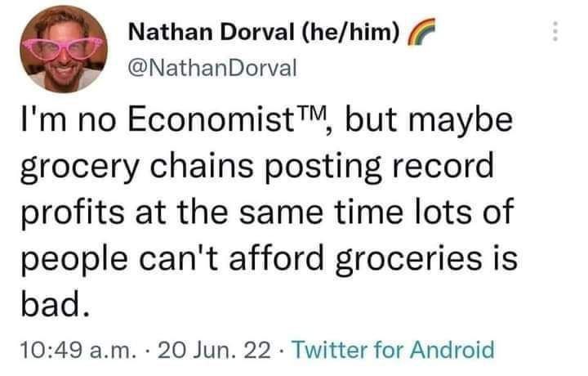Click the final word "bad."
The image size is (588, 376).
coord(50,306)
